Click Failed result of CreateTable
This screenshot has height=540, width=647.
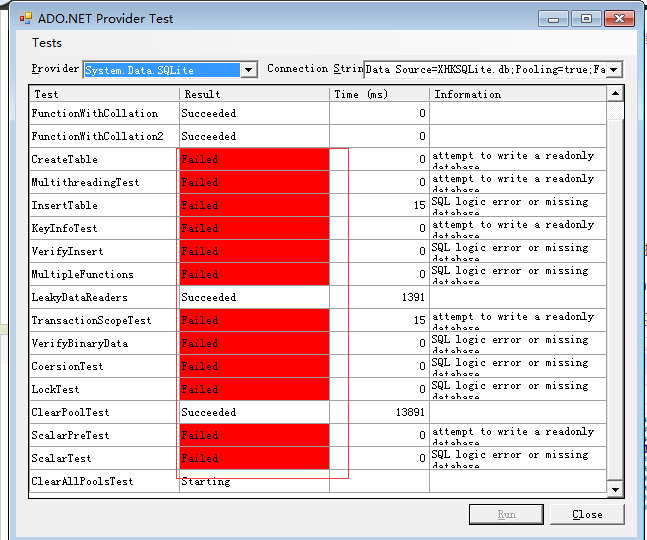point(255,159)
